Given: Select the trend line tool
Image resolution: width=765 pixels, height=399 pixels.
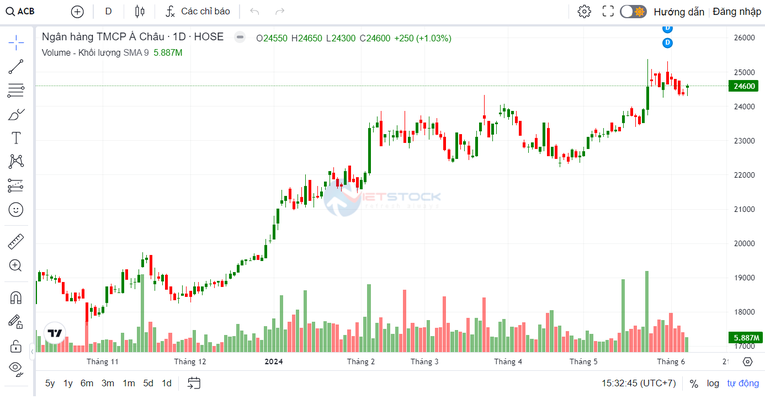Looking at the screenshot, I should tap(16, 67).
